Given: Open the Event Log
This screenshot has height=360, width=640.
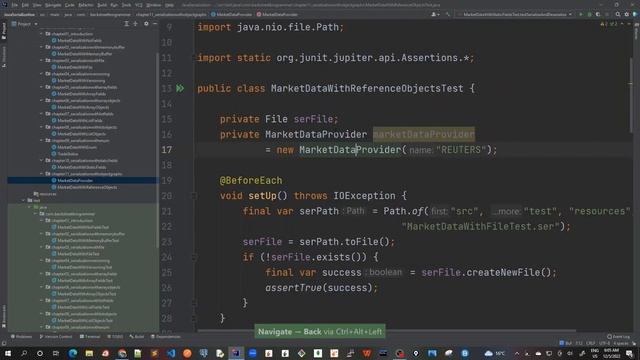Looking at the screenshot, I should click(x=618, y=337).
